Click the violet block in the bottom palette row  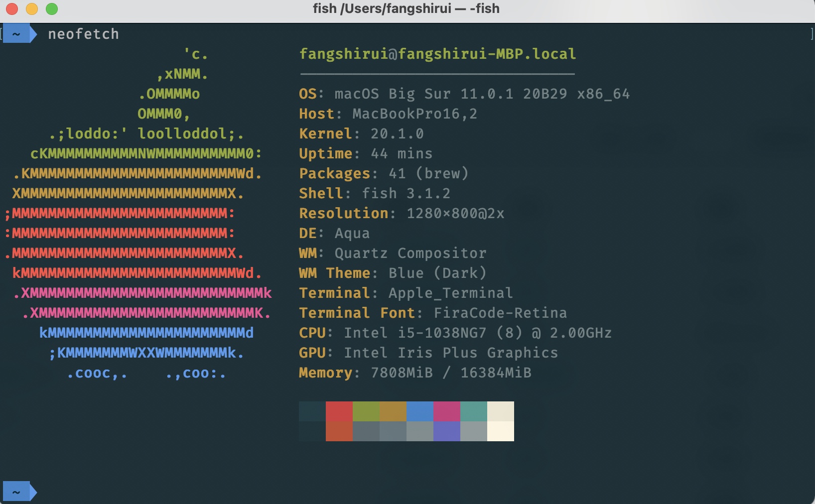coord(447,431)
